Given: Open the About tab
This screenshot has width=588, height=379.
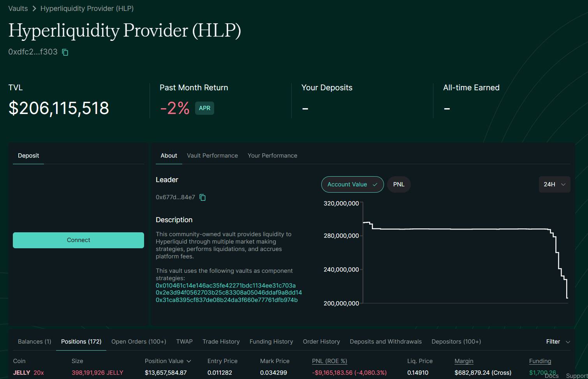Looking at the screenshot, I should pos(169,156).
